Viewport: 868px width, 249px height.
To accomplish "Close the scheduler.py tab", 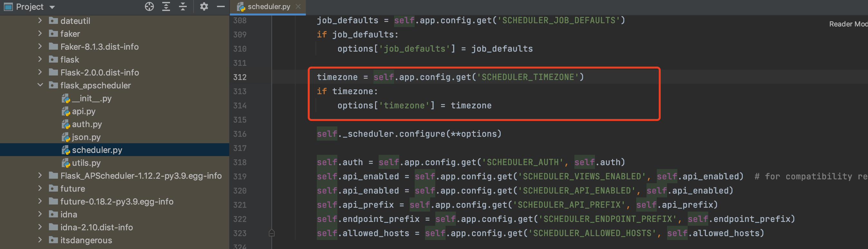I will coord(298,6).
